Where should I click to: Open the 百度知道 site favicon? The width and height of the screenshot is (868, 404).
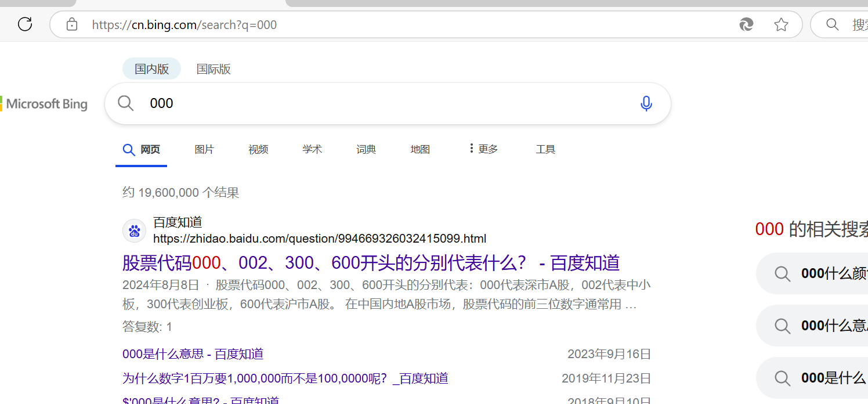tap(135, 231)
